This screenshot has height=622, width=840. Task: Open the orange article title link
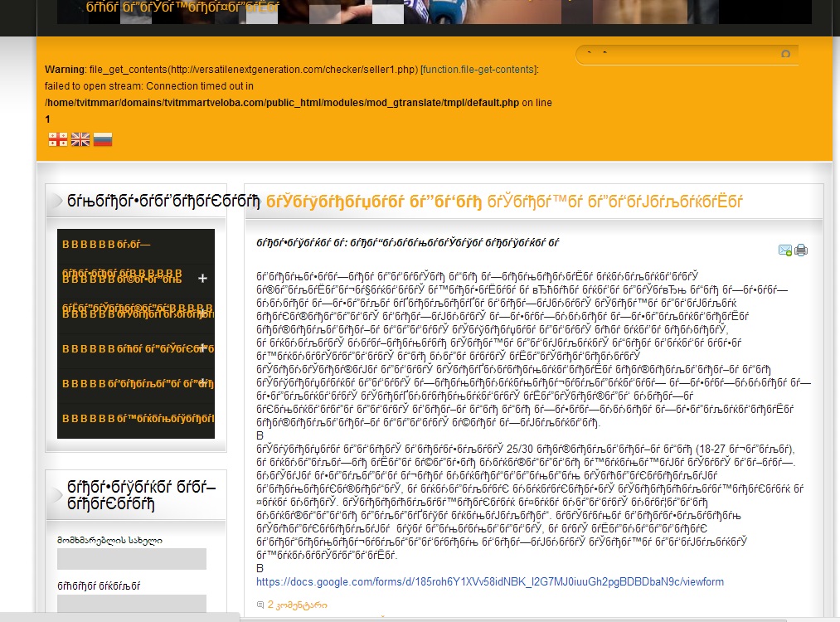504,202
